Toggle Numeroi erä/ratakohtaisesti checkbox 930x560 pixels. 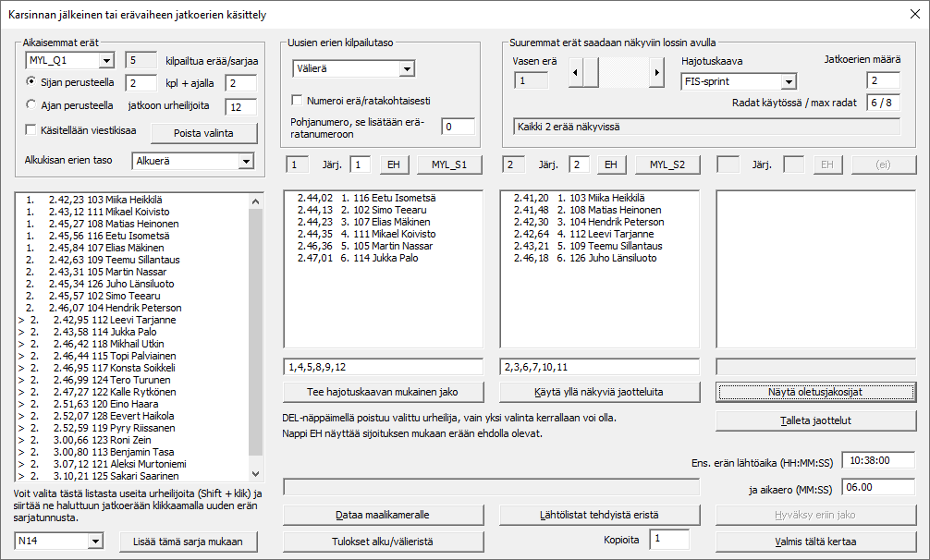tap(298, 100)
